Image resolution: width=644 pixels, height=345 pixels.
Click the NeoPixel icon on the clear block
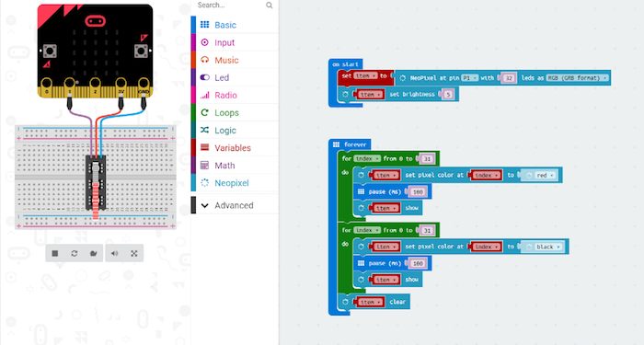click(345, 302)
